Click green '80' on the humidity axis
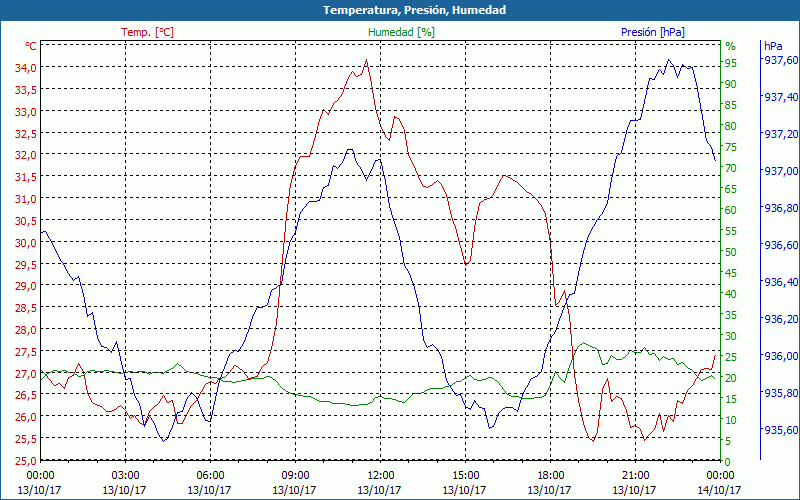Screen dimensions: 800x500 pos(731,126)
